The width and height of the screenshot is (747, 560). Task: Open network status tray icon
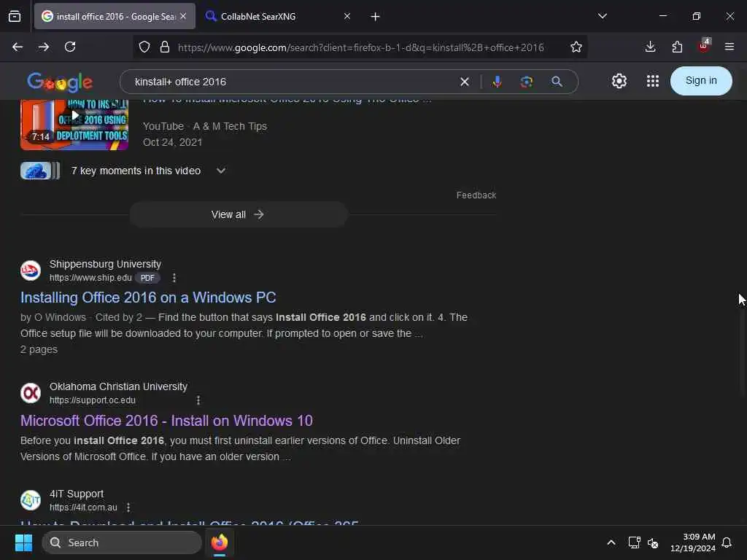pyautogui.click(x=634, y=542)
